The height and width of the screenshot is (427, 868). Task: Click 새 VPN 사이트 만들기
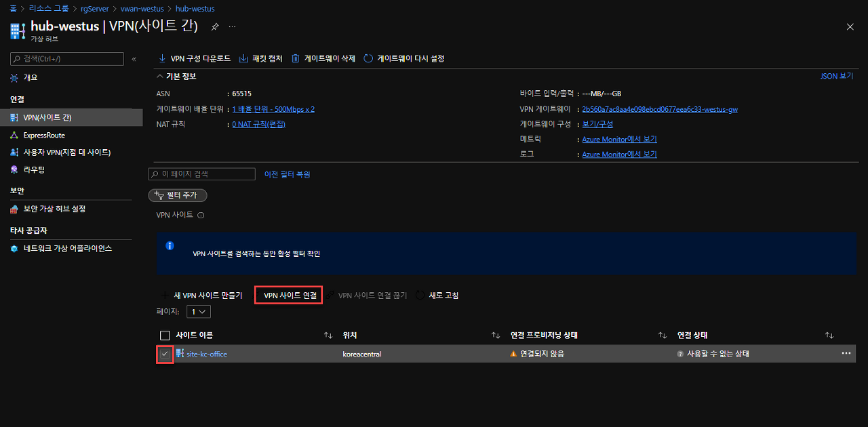coord(208,296)
